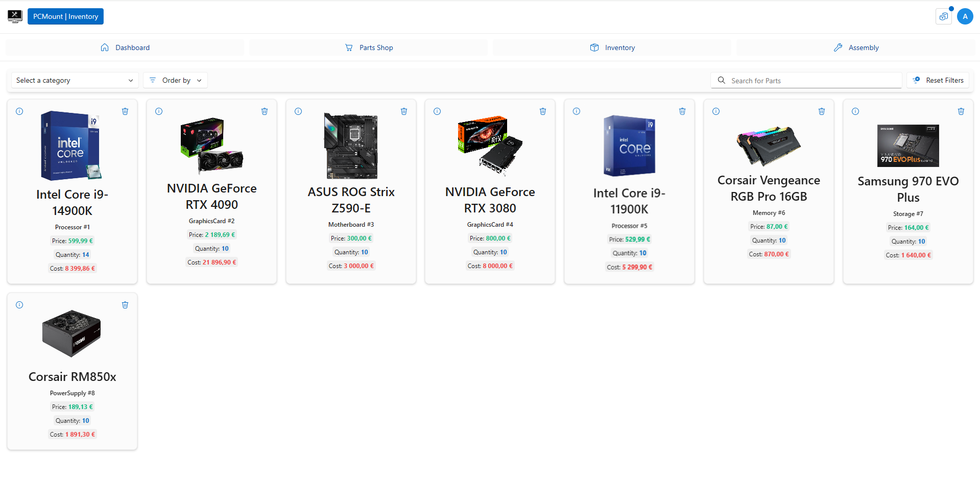Click the price 529,99 € value
This screenshot has height=480, width=980.
[x=638, y=239]
